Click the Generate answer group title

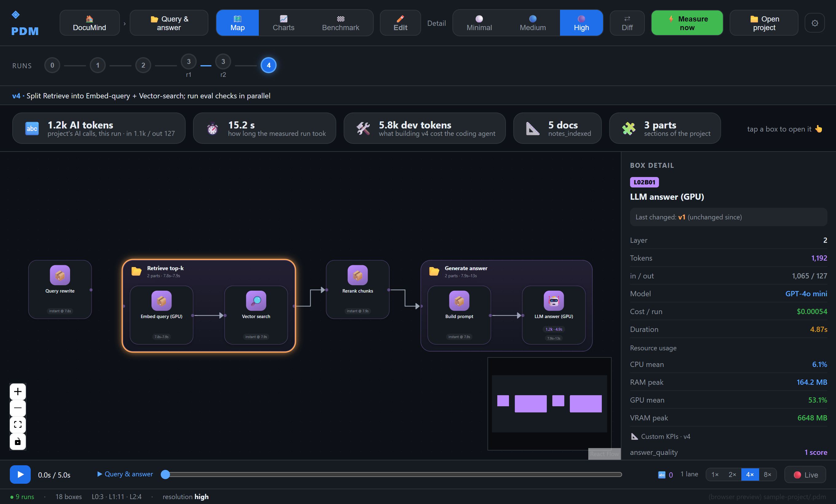466,268
